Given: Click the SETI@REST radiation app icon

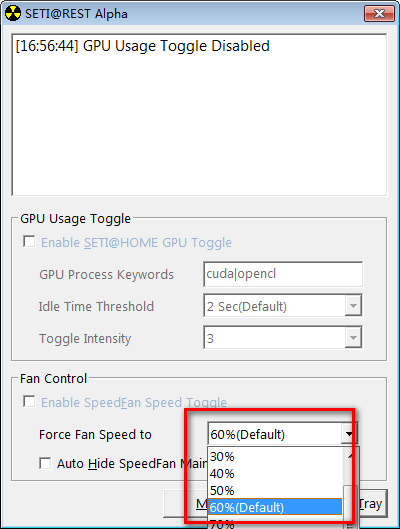Looking at the screenshot, I should tap(13, 13).
